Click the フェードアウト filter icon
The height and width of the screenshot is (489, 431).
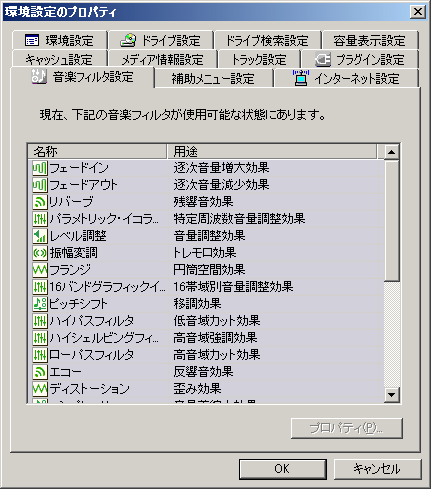click(x=40, y=185)
